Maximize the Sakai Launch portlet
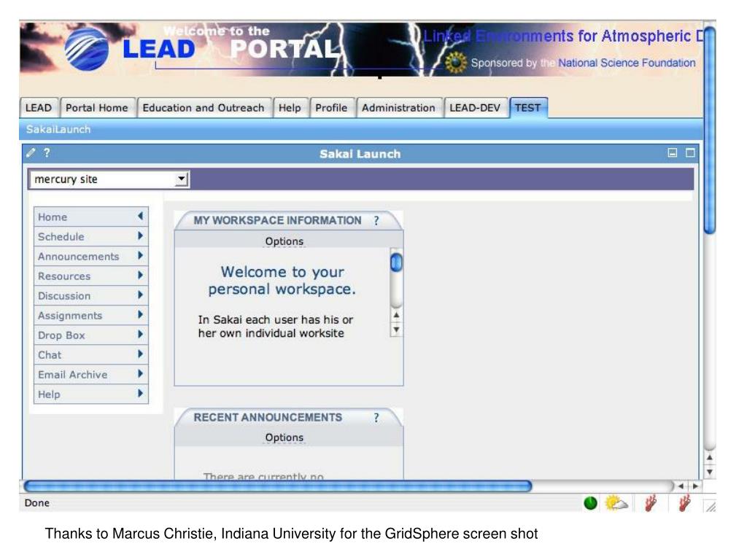This screenshot has width=747, height=560. pos(690,153)
